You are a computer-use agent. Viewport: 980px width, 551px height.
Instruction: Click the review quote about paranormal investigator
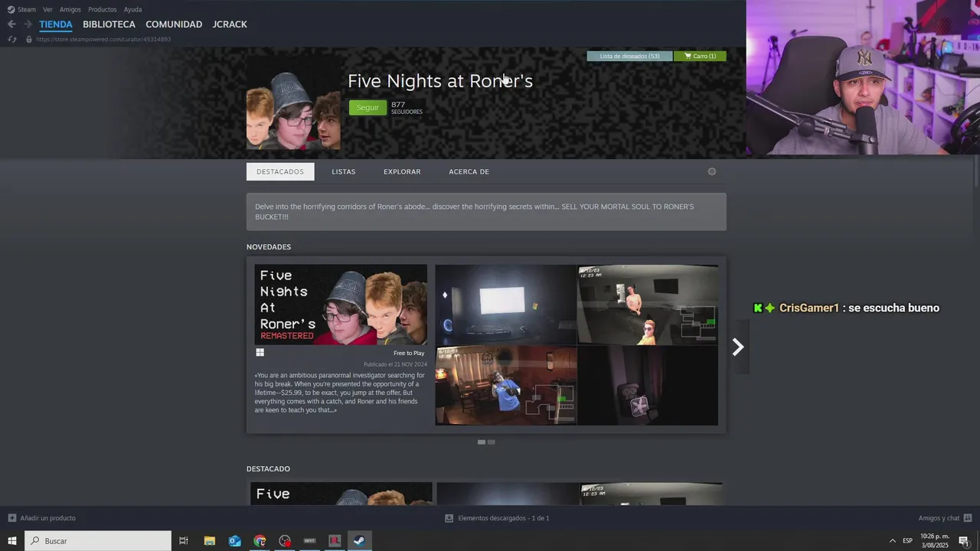(x=341, y=393)
